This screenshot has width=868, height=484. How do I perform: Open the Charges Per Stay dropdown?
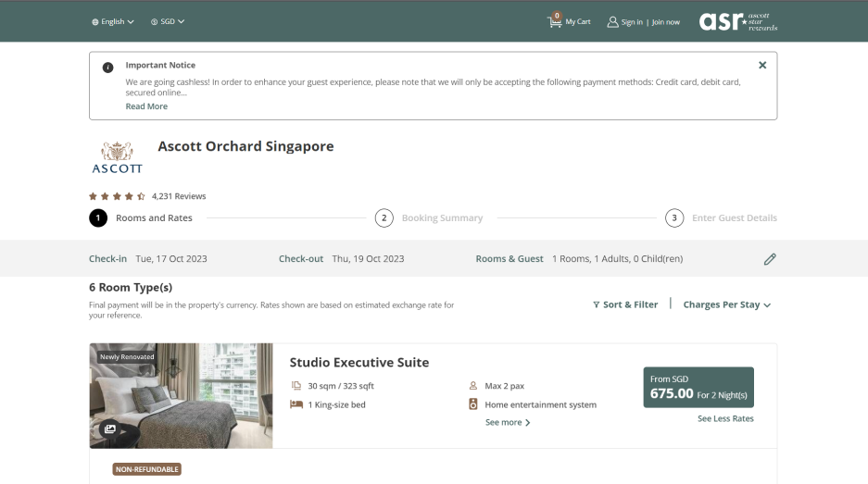pos(726,304)
